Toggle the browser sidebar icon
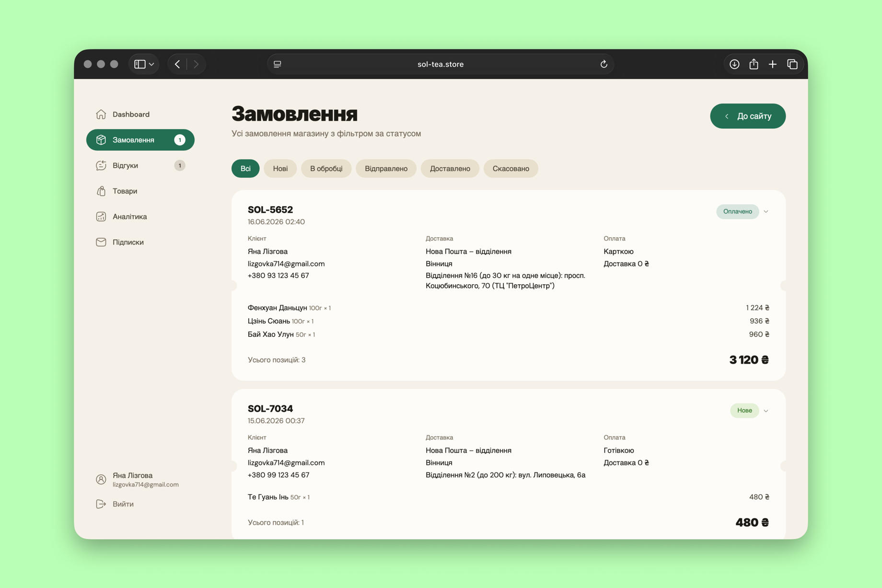This screenshot has width=882, height=588. click(x=139, y=64)
